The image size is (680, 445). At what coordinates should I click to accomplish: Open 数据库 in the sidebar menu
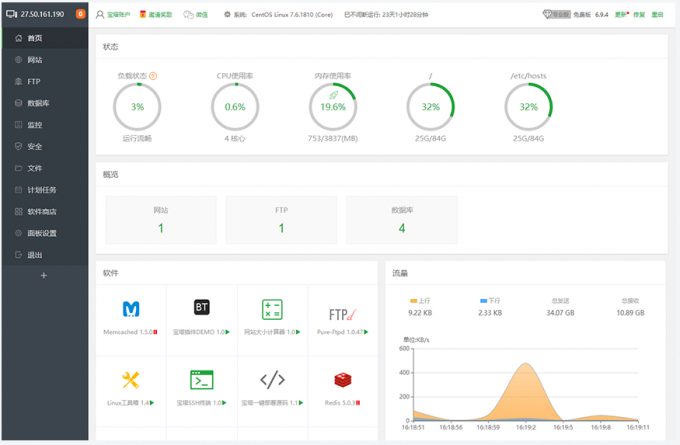(x=38, y=103)
